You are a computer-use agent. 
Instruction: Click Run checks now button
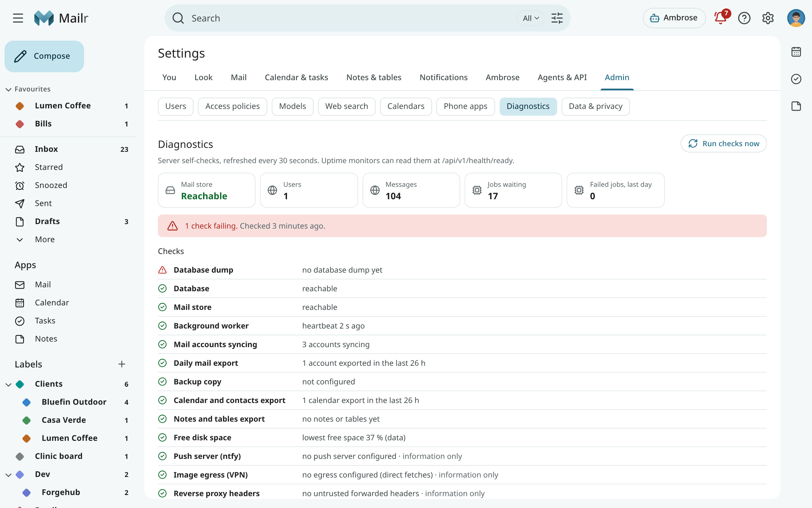click(x=723, y=143)
